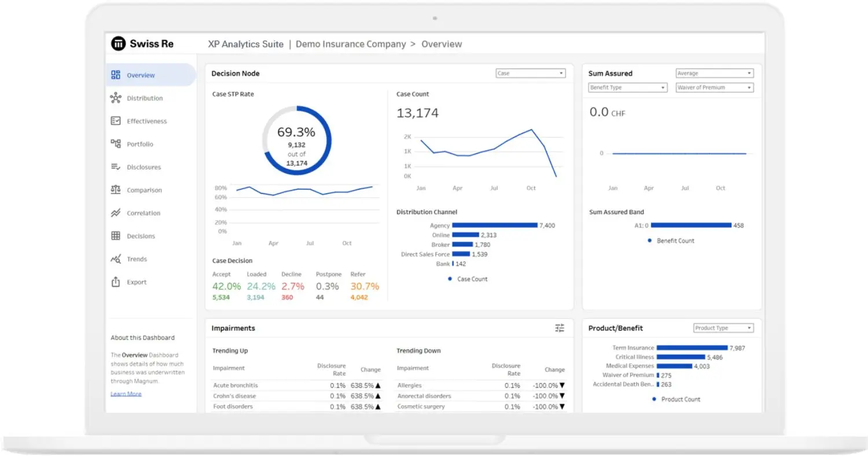This screenshot has width=868, height=456.
Task: Select the Online distribution channel bar
Action: click(x=465, y=235)
